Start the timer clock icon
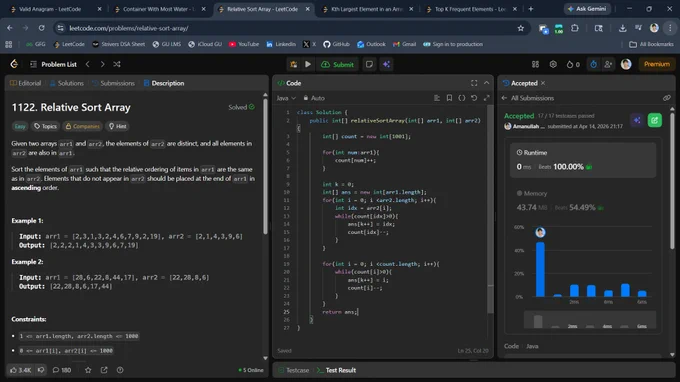680x382 pixels. [593, 64]
